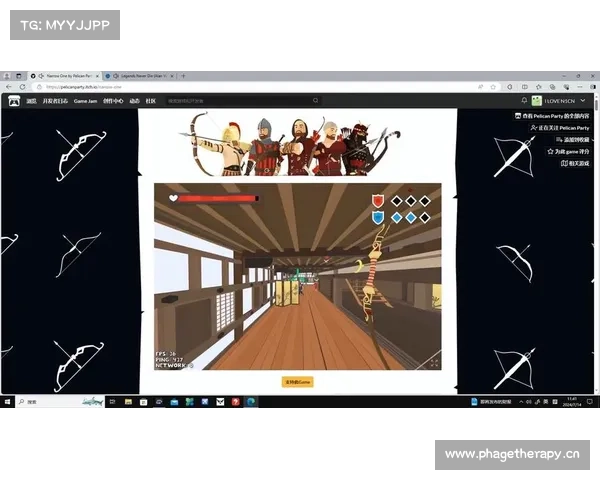
Task: Click the archers banner image
Action: 290,144
